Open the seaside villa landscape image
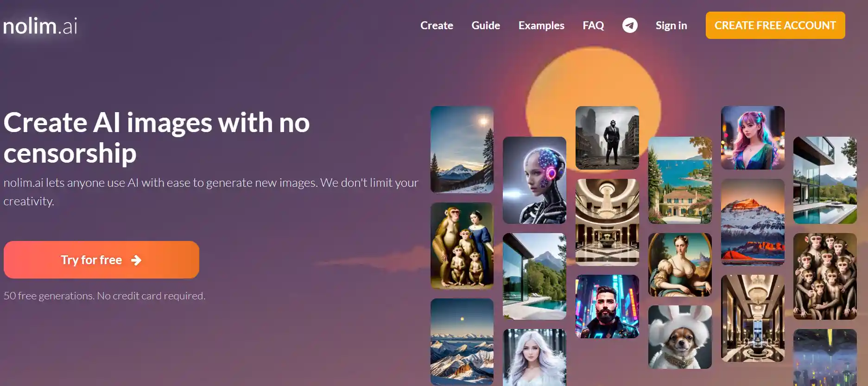Image resolution: width=868 pixels, height=386 pixels. point(680,180)
